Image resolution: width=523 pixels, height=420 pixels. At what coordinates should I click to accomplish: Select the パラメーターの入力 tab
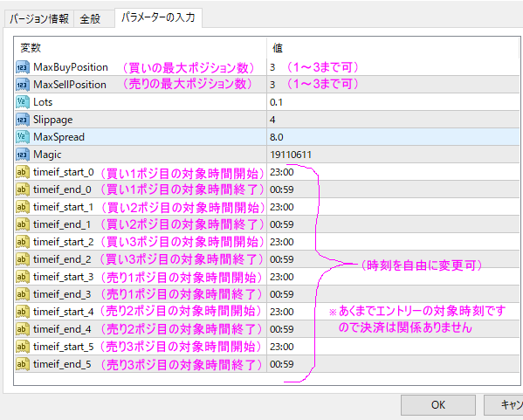coord(158,17)
